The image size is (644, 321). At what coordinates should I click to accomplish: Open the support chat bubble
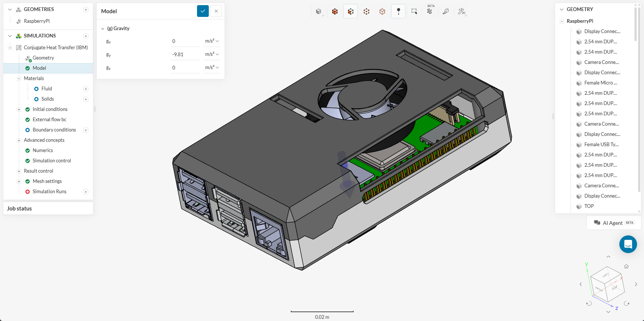(628, 244)
